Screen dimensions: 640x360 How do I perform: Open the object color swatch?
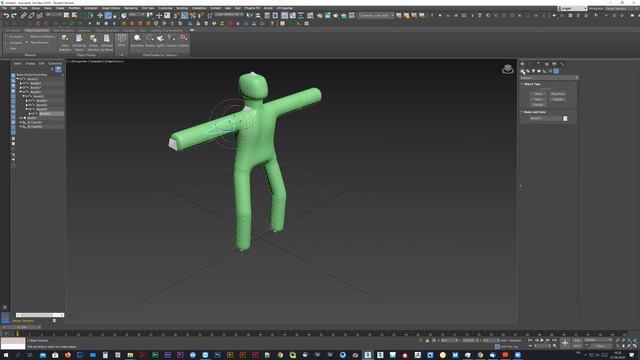tap(565, 119)
